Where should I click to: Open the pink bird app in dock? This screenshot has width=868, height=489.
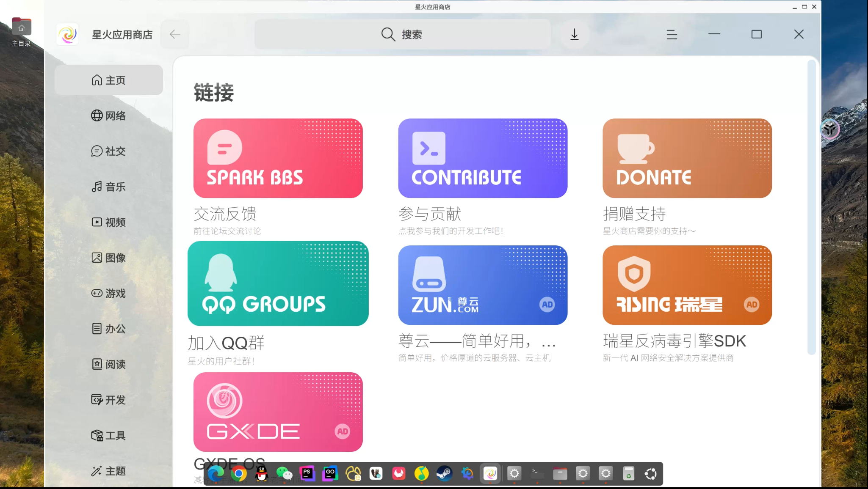399,474
